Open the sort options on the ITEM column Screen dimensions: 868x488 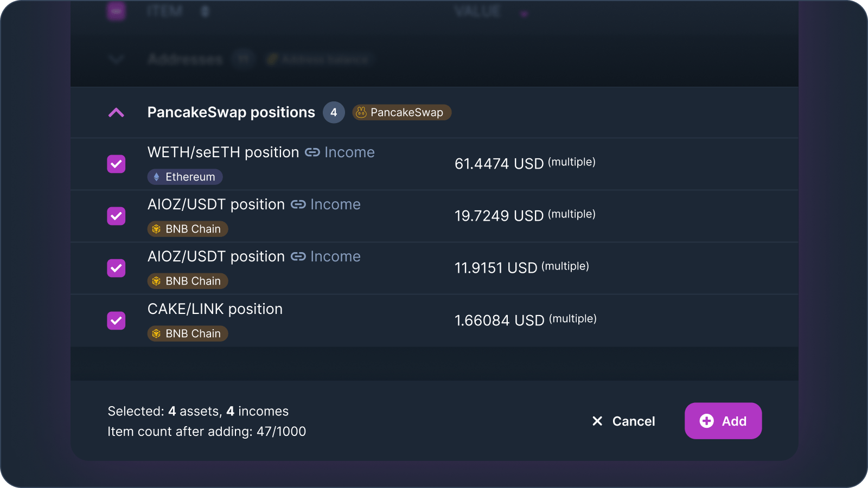[205, 10]
